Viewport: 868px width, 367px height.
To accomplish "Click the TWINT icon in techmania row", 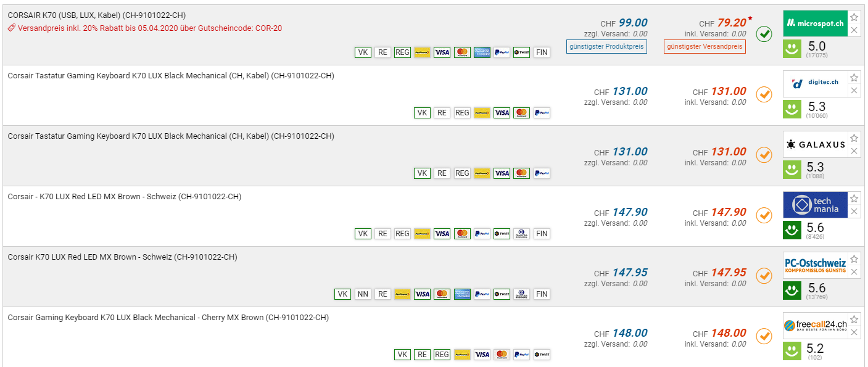I will [x=502, y=234].
